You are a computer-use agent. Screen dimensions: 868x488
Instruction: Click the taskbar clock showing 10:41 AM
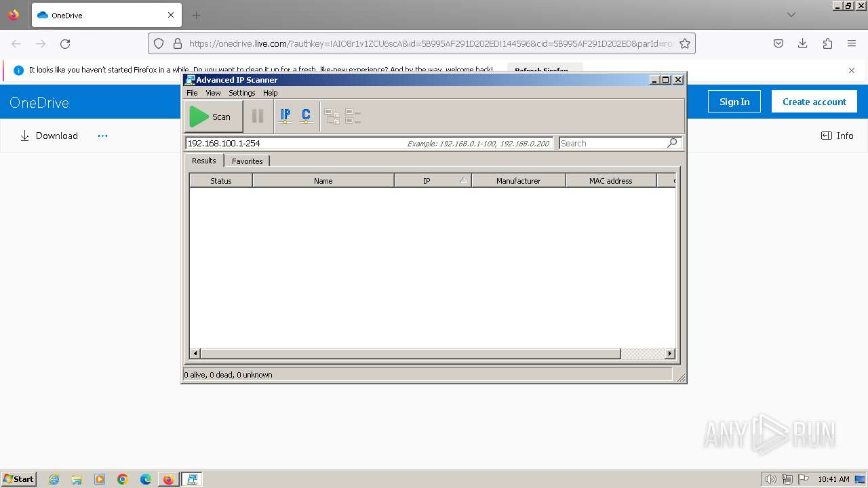point(833,479)
